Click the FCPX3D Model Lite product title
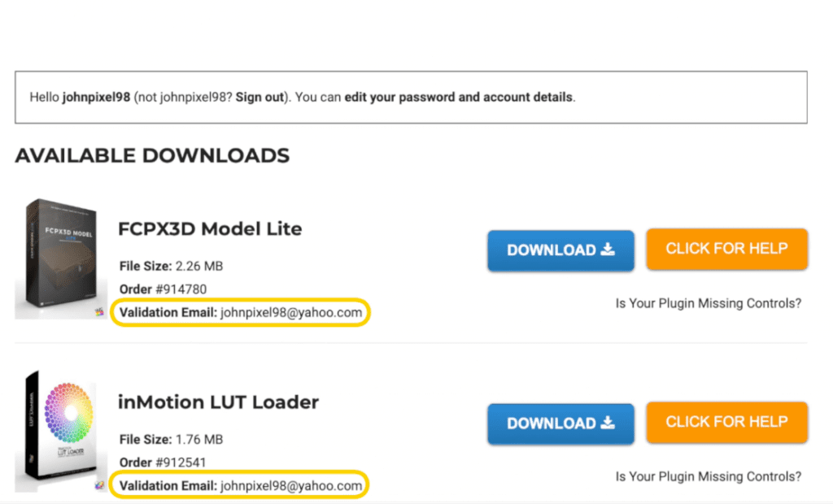 click(210, 228)
